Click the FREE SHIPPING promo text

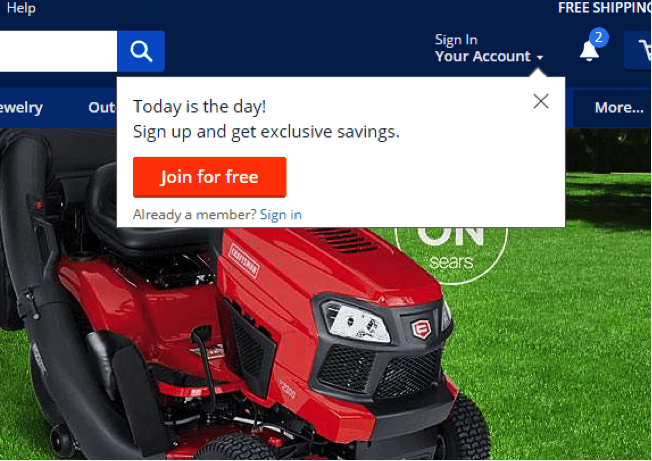point(605,7)
